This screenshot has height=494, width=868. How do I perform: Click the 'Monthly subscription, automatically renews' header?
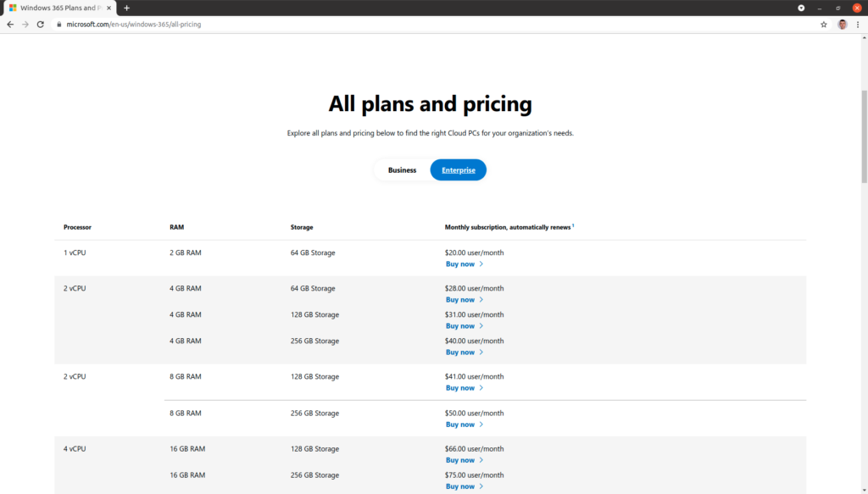pos(508,227)
